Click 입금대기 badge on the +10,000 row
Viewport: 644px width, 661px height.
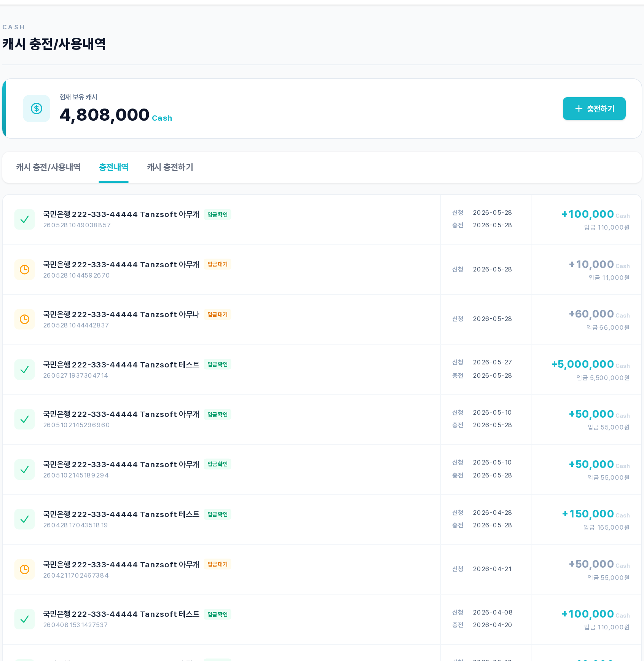(217, 264)
